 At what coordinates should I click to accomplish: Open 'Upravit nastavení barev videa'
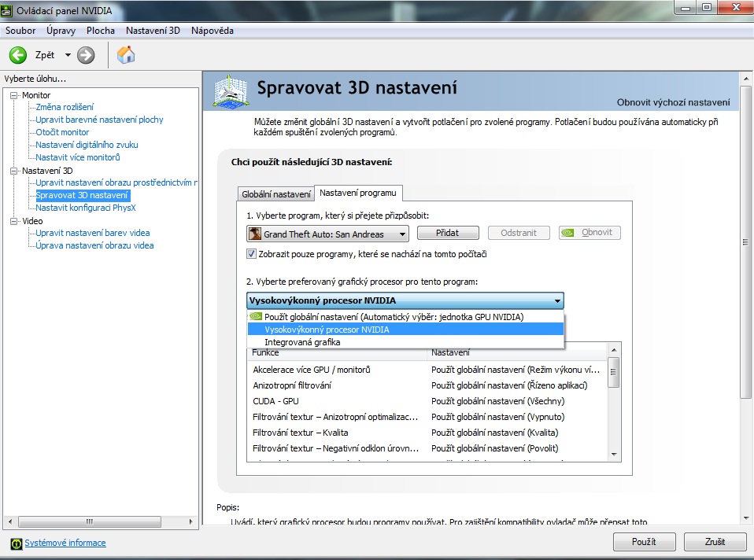point(93,233)
